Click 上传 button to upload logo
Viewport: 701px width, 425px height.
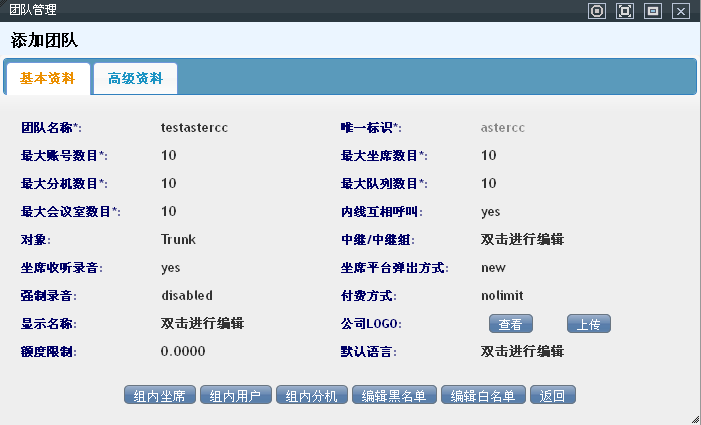pos(589,324)
